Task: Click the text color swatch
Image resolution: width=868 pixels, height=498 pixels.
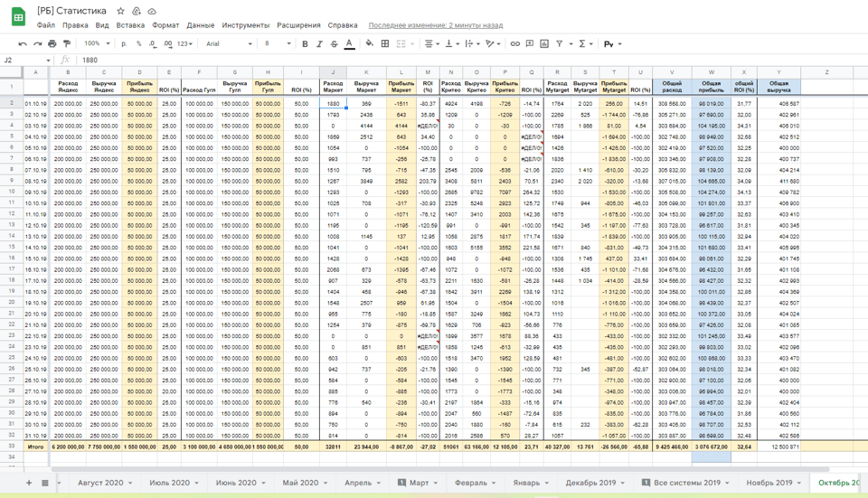Action: coord(349,43)
